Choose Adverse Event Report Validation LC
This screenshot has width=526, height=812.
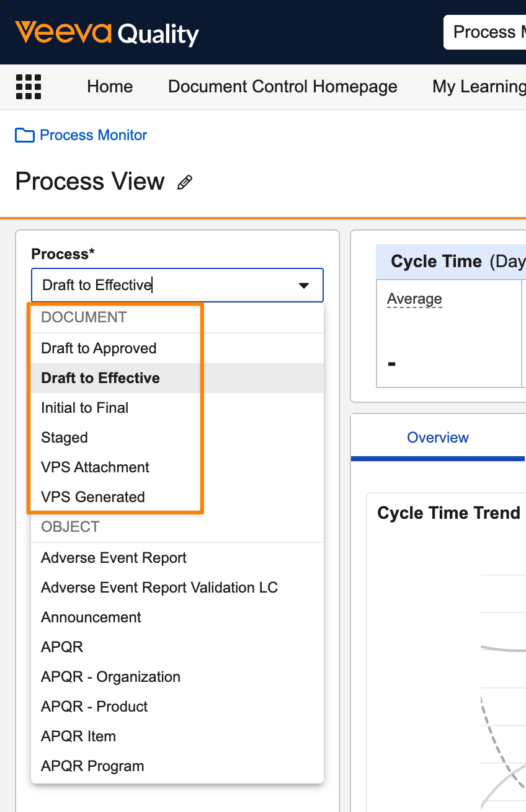coord(159,588)
